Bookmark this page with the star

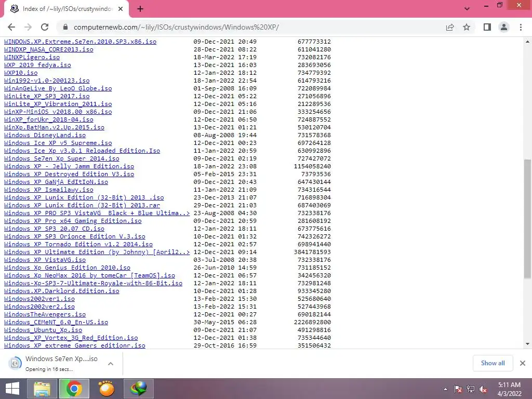tap(467, 27)
